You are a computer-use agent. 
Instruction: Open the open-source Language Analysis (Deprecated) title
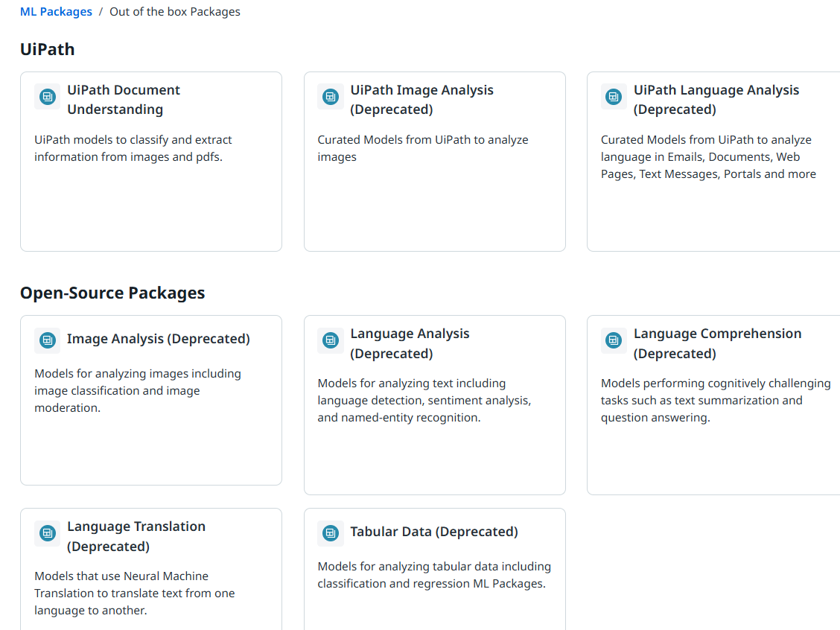410,343
